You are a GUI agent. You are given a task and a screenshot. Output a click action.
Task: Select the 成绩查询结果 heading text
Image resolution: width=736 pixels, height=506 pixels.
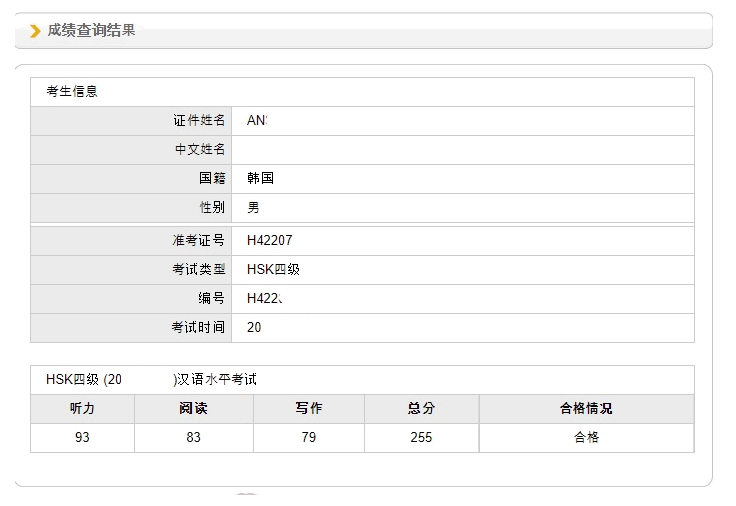click(x=91, y=30)
